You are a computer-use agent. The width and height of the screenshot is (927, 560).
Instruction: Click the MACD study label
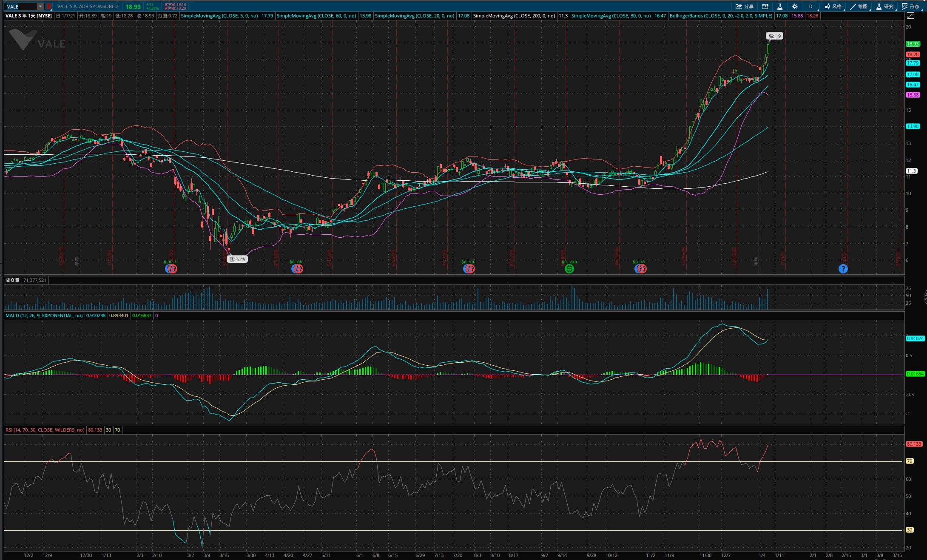coord(44,316)
